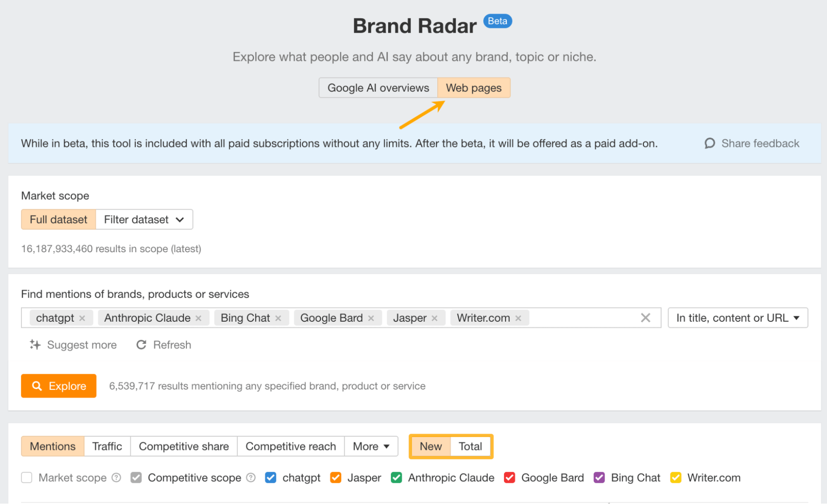Click the red Google Bard color checkbox
The width and height of the screenshot is (827, 504).
tap(509, 478)
